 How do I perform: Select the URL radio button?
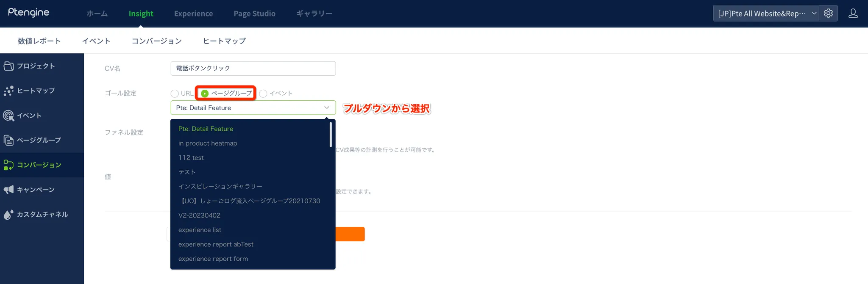(175, 94)
